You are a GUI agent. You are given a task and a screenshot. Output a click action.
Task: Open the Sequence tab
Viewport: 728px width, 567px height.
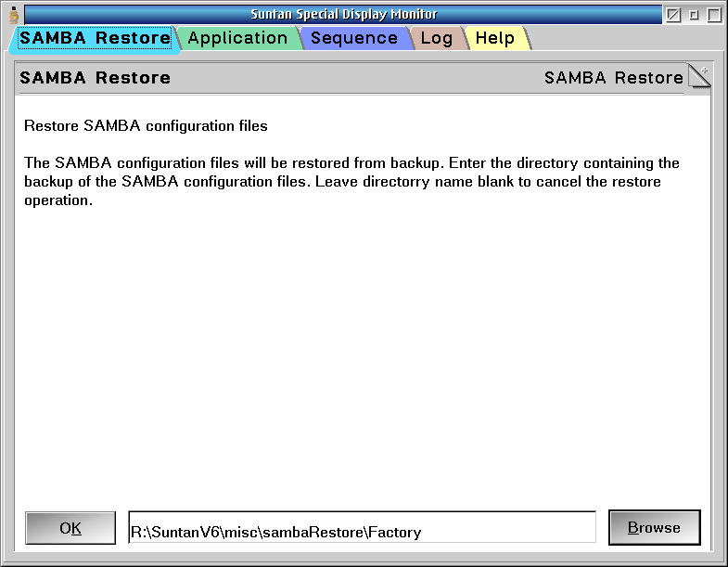(x=354, y=39)
